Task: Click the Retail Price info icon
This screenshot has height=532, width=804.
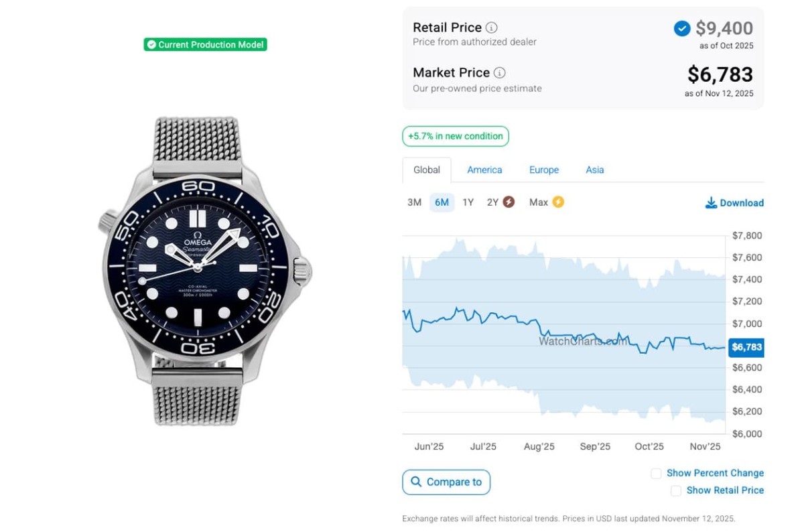Action: 492,27
